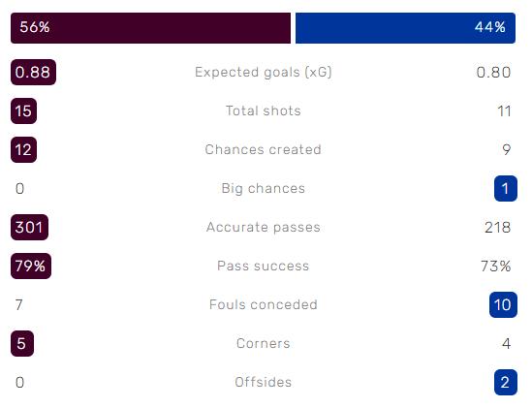Click the Fouls conceded label
Screen dimensions: 532x408
coord(264,304)
